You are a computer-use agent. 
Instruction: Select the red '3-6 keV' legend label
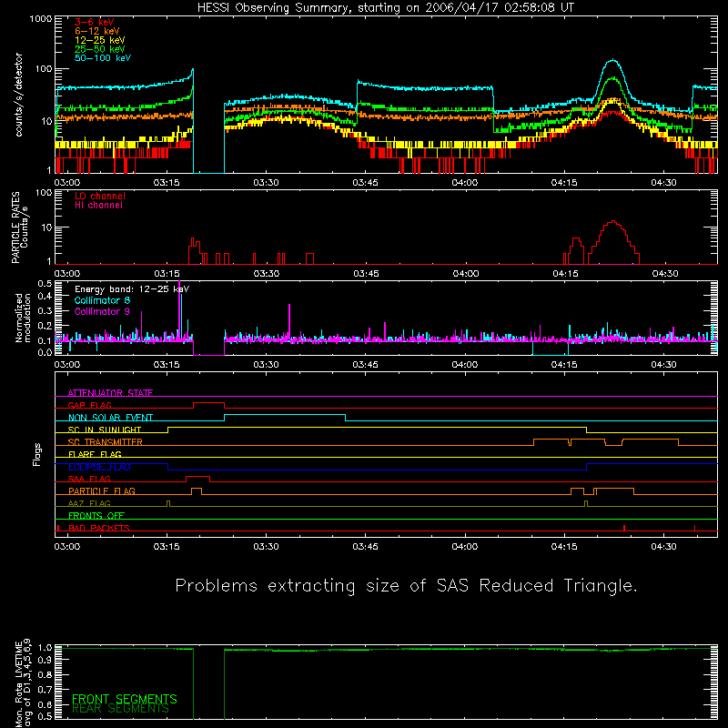tap(95, 22)
